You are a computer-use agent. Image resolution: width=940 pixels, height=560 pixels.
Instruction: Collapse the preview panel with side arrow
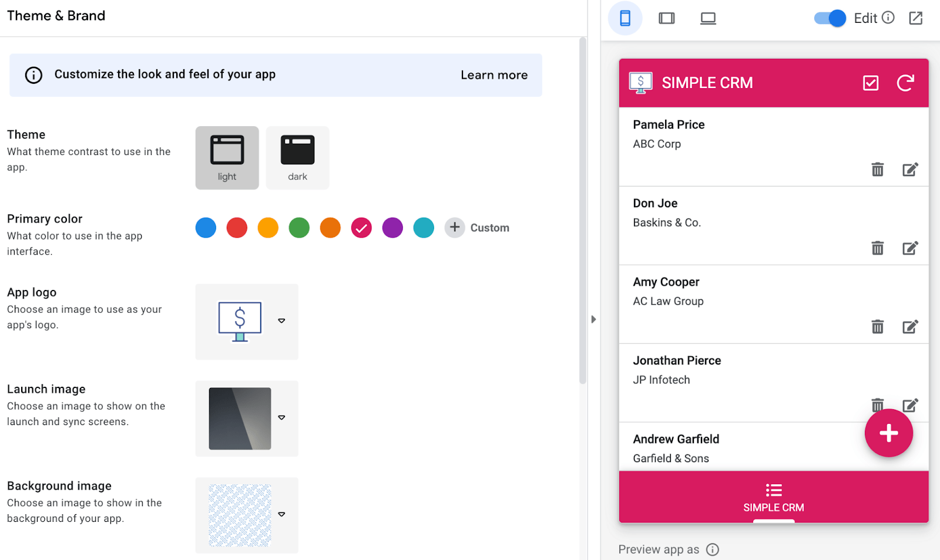pos(593,319)
